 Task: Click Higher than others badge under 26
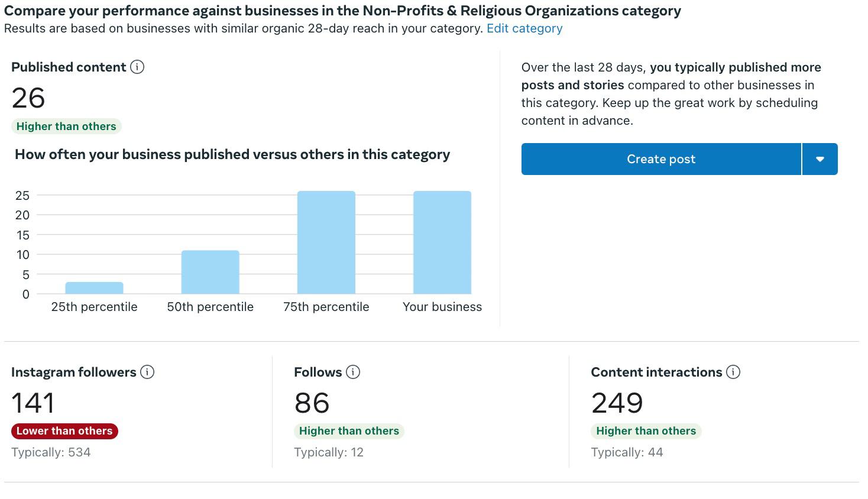pyautogui.click(x=66, y=127)
